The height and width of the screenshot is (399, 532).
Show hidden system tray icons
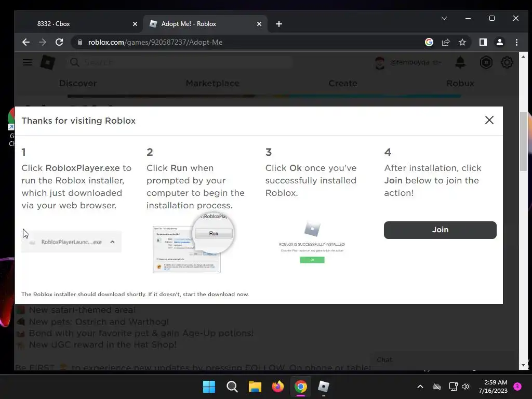point(420,387)
